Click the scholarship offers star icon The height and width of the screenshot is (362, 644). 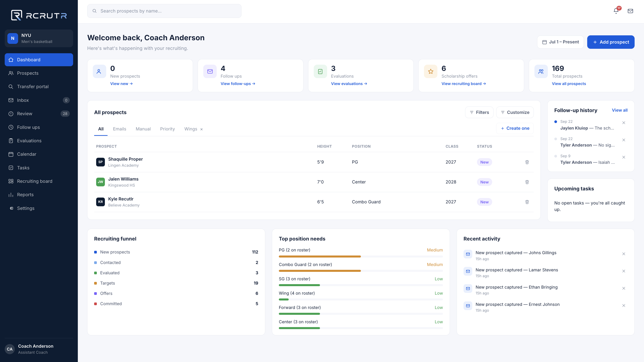(x=431, y=72)
